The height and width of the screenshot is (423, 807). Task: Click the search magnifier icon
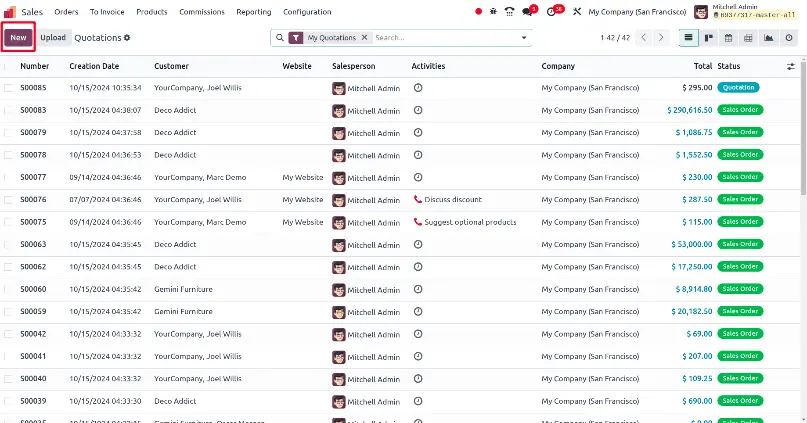coord(280,38)
